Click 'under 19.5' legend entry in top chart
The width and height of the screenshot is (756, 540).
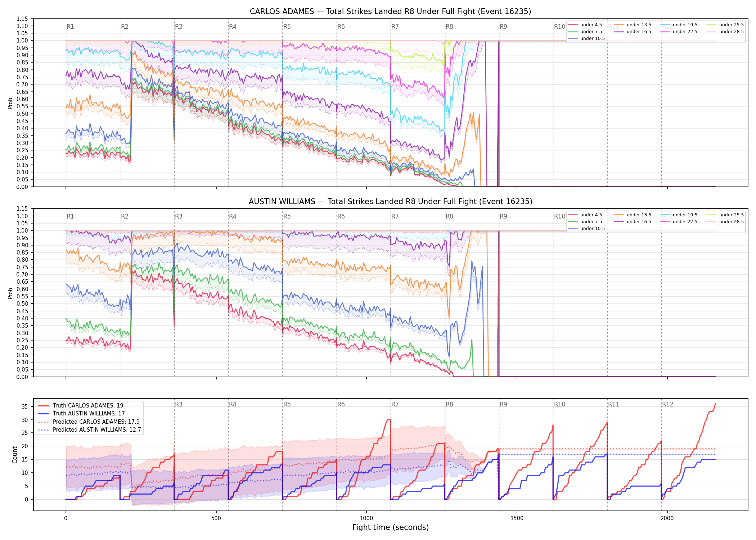click(x=679, y=25)
